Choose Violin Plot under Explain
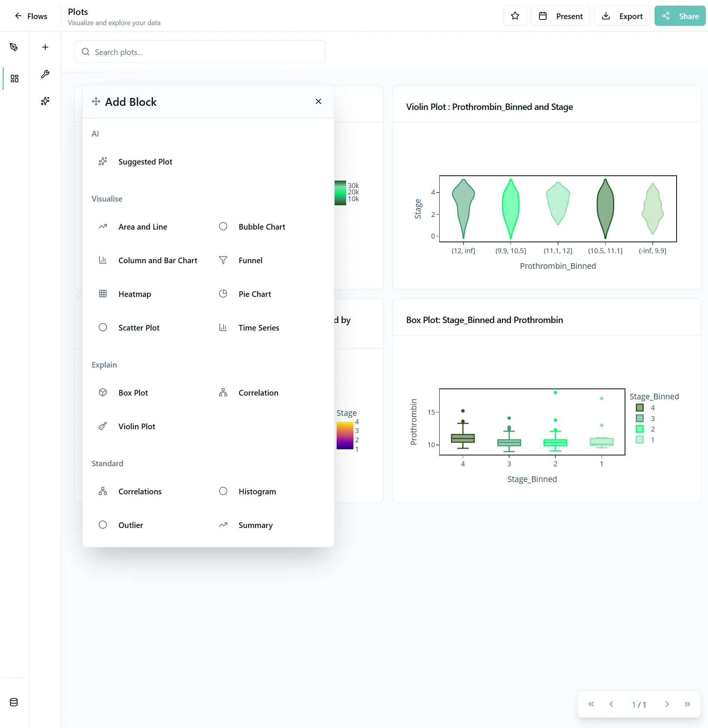Viewport: 708px width, 728px height. click(136, 426)
